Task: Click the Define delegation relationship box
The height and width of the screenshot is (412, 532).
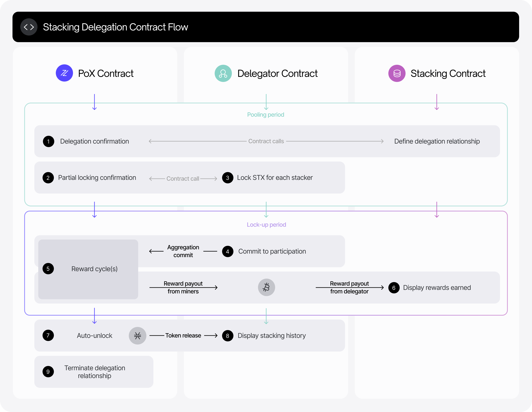Action: 437,141
